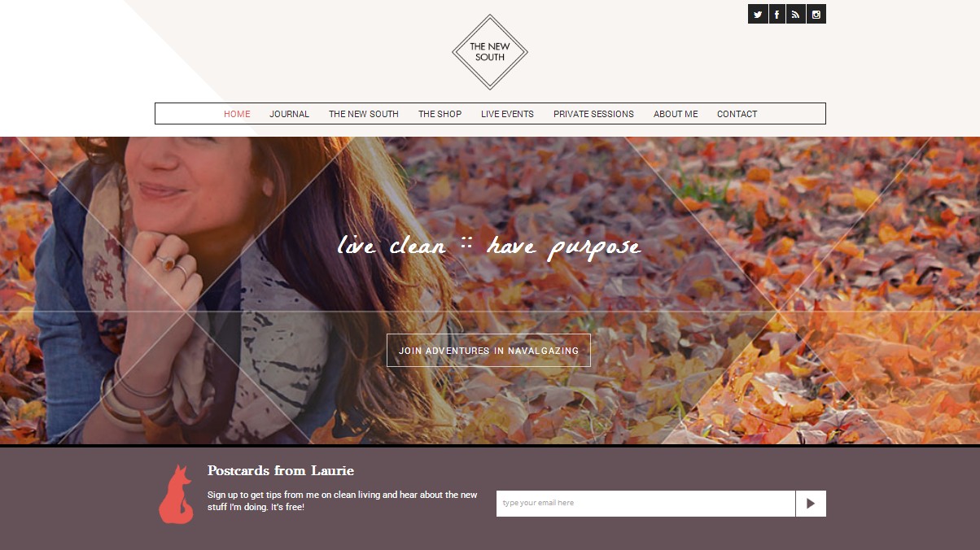Image resolution: width=980 pixels, height=550 pixels.
Task: Focus the 'type your email here' field
Action: pos(645,504)
